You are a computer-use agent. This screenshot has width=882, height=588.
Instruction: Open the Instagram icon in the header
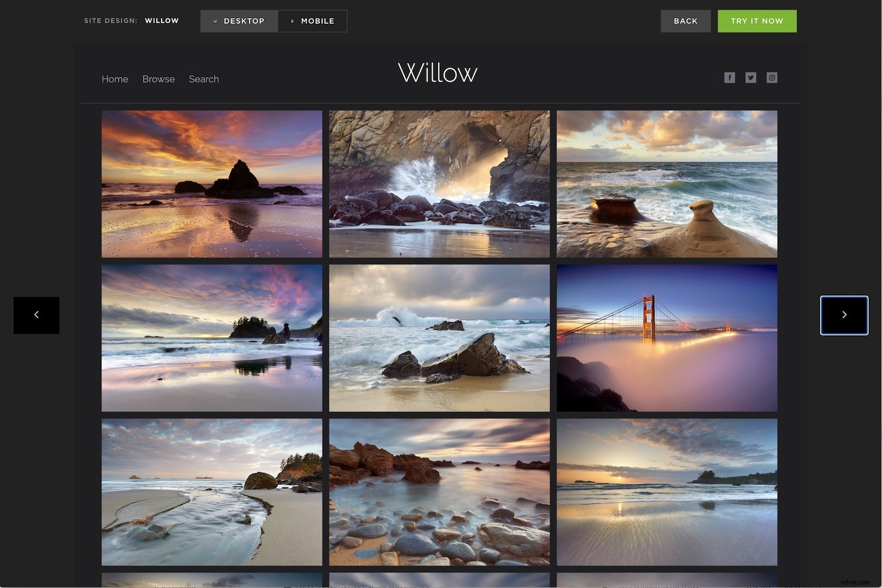click(771, 77)
